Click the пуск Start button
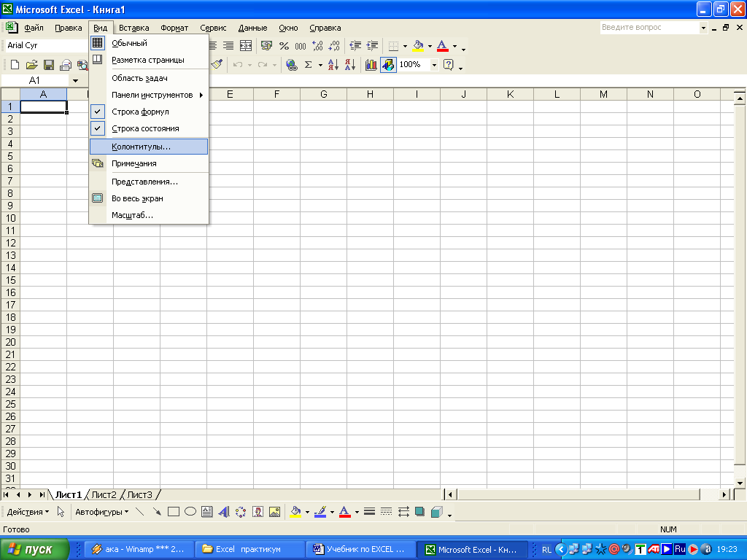Viewport: 747px width, 560px height. (35, 549)
